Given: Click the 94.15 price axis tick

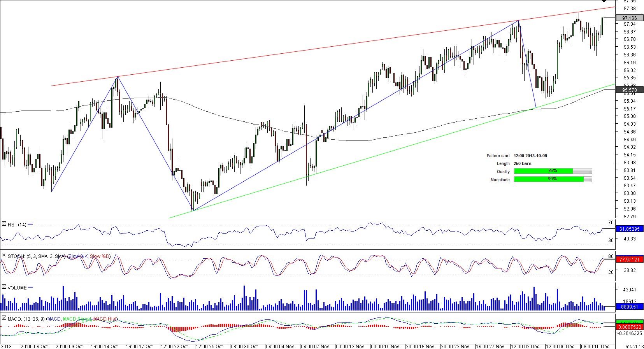Looking at the screenshot, I should (630, 155).
